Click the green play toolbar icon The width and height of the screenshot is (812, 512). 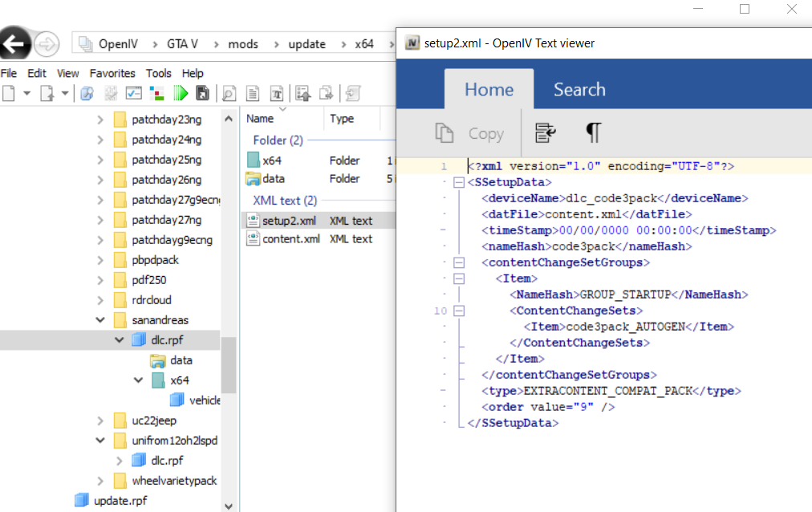pyautogui.click(x=181, y=93)
